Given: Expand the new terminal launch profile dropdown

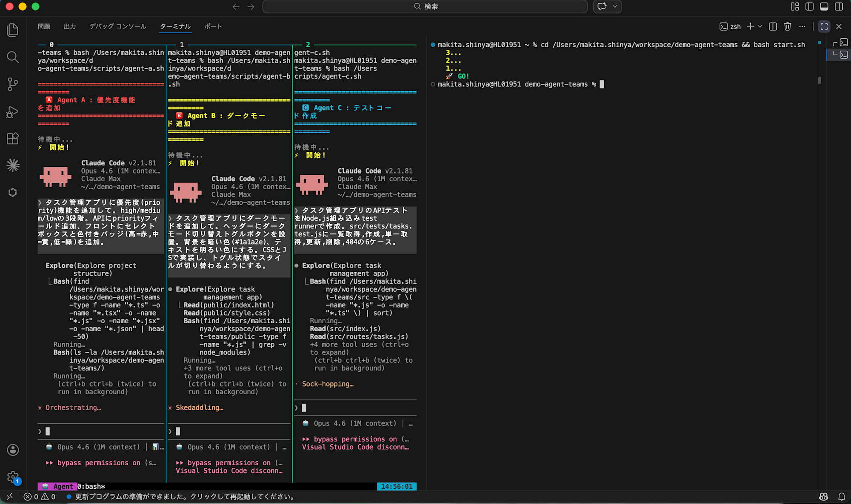Looking at the screenshot, I should click(x=760, y=26).
